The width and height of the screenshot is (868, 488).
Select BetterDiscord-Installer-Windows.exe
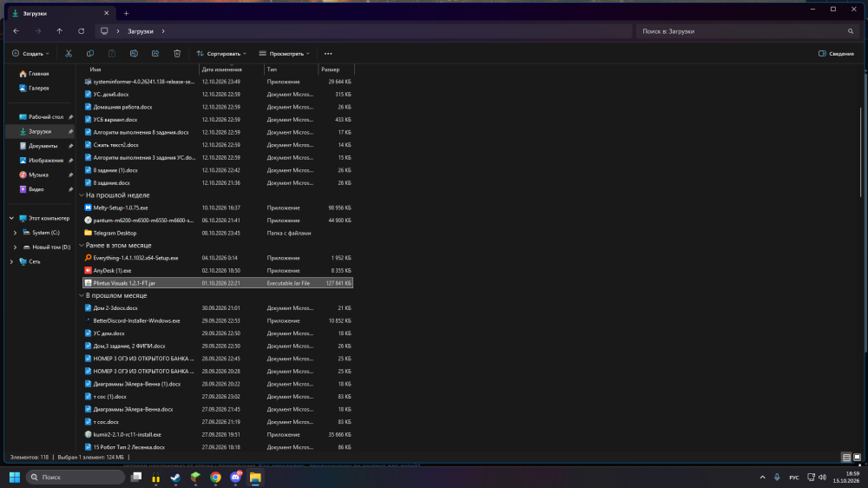[218, 320]
